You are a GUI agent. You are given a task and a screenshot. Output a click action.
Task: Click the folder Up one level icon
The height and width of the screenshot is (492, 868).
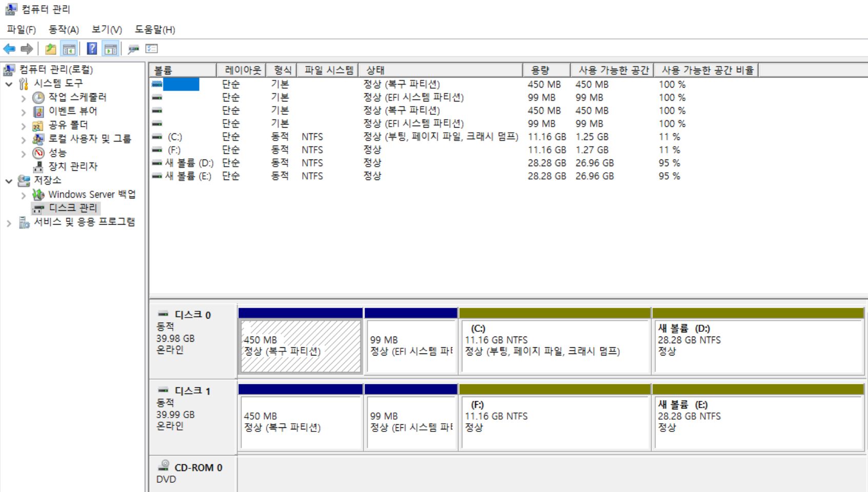(50, 49)
